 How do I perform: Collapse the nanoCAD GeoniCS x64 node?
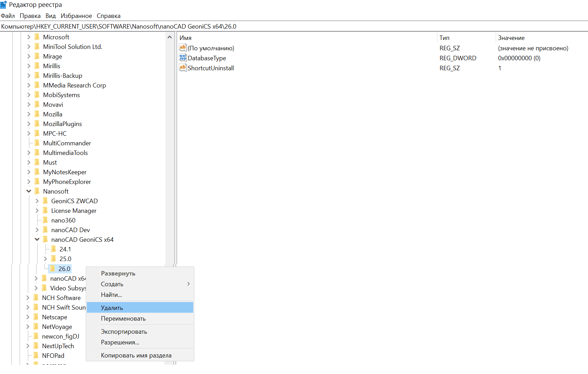[37, 239]
